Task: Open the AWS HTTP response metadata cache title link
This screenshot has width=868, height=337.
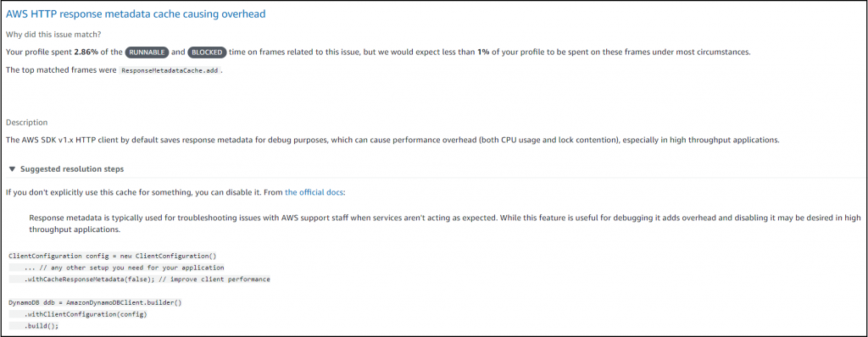Action: (136, 14)
